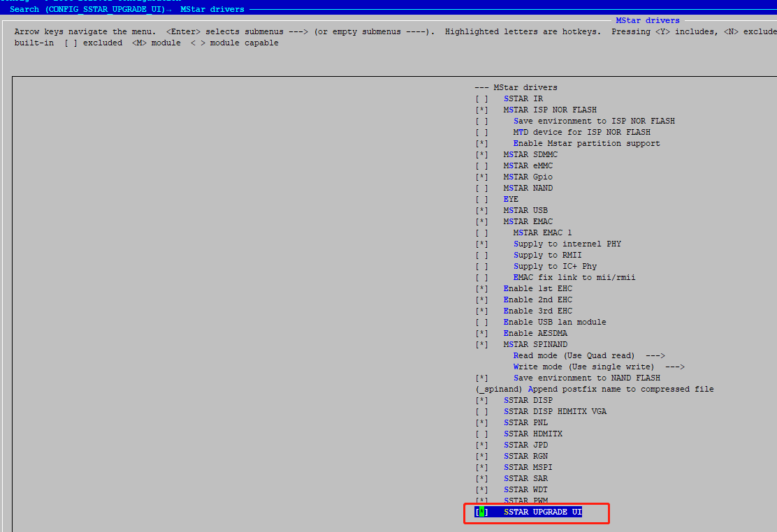Screen dimensions: 777x532
Task: Enable USB lan module checkbox
Action: tap(481, 322)
